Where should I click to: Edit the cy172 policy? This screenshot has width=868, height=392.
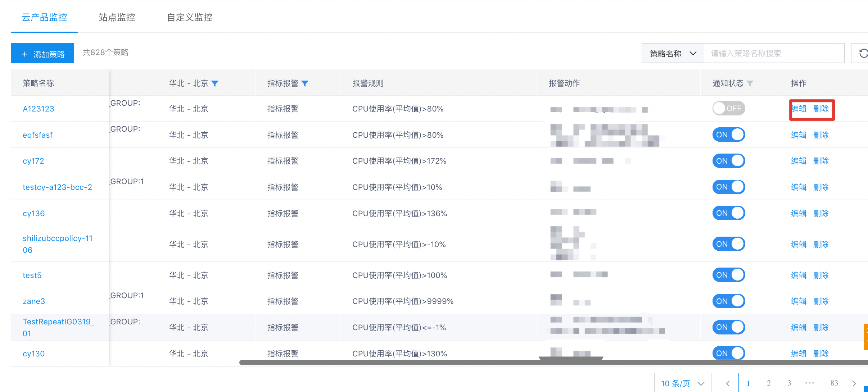point(799,161)
